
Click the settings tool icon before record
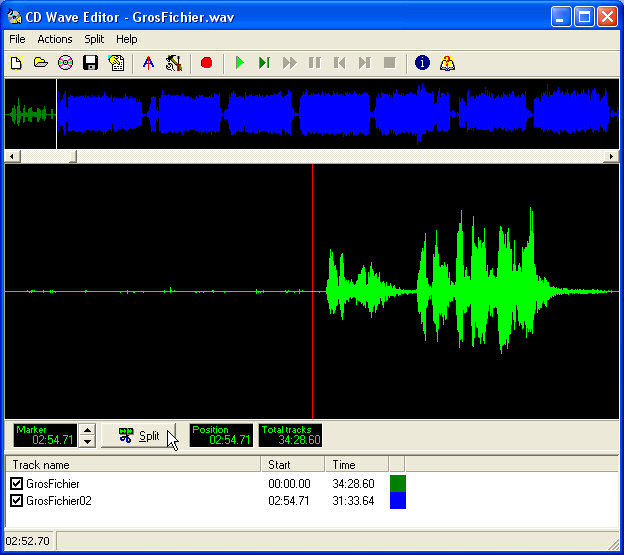point(174,63)
